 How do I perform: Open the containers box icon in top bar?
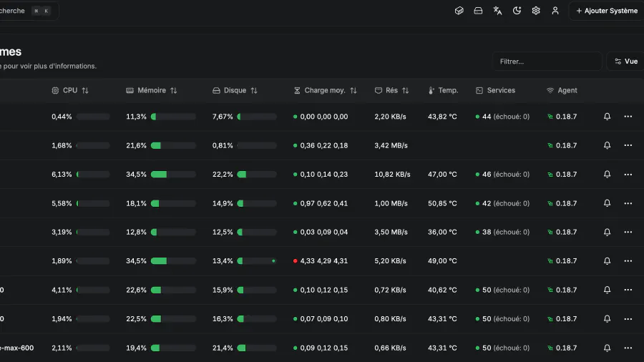459,11
